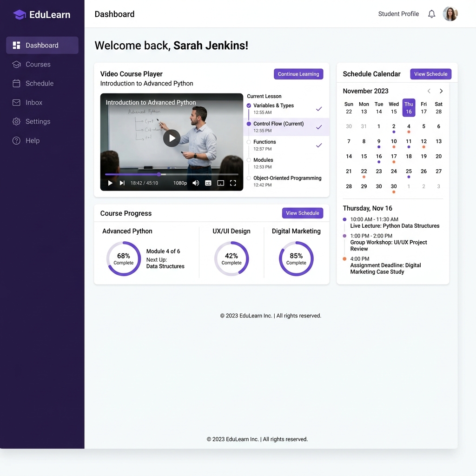Click the Control Flow lesson checkmark
The height and width of the screenshot is (476, 476).
pos(319,127)
